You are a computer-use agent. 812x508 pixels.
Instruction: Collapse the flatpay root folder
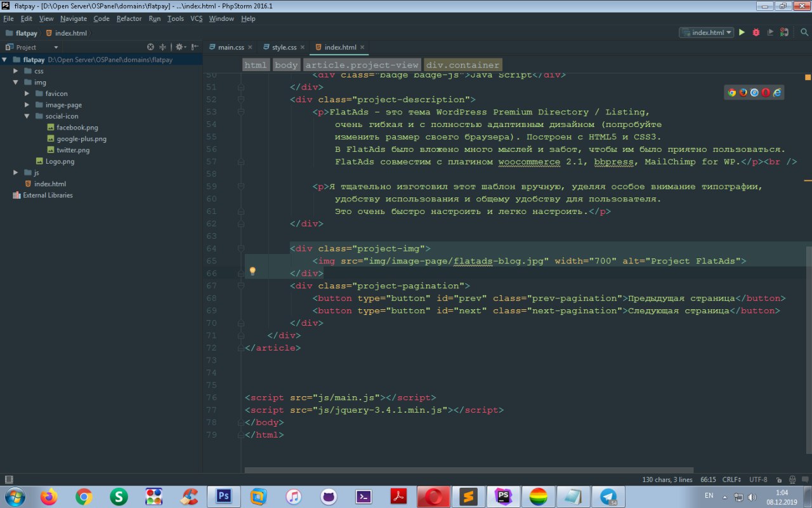pyautogui.click(x=6, y=60)
